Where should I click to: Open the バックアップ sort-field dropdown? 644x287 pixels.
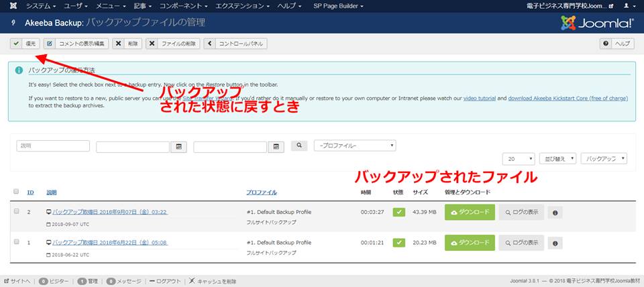604,158
